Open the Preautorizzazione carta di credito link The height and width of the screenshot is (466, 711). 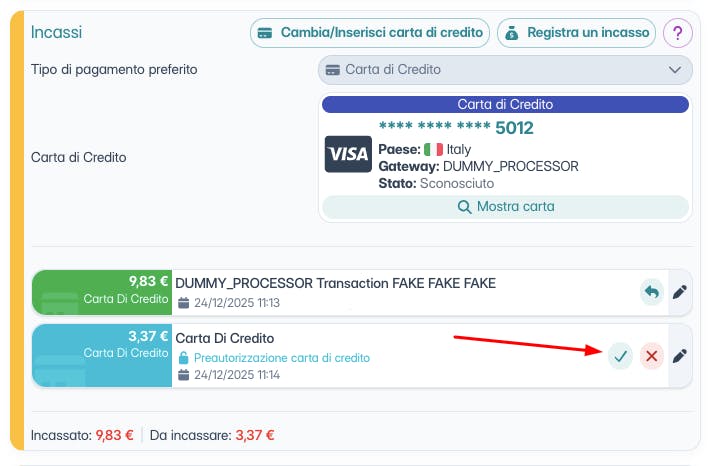point(281,357)
